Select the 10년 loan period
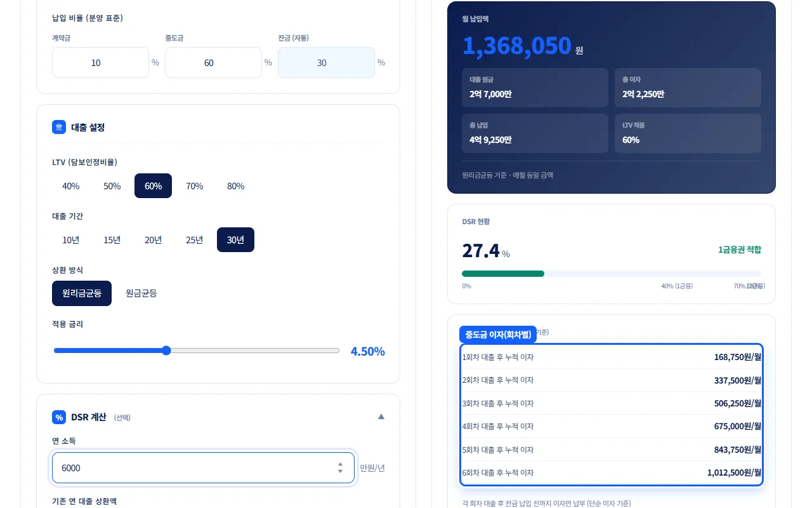 (x=71, y=240)
